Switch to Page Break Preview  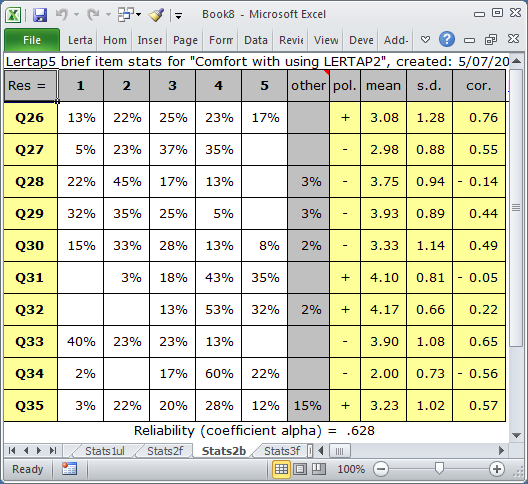[319, 469]
